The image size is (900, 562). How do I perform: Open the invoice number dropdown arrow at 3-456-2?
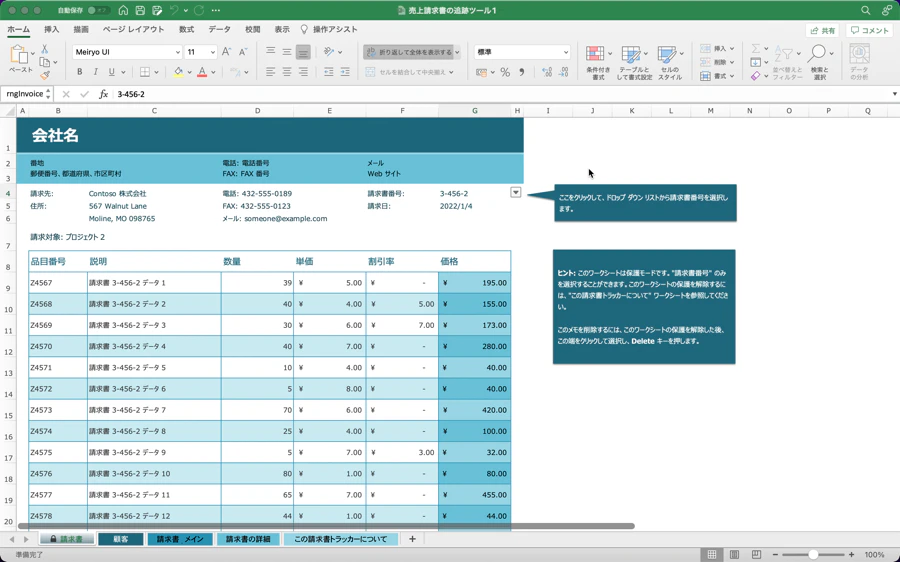[x=515, y=193]
